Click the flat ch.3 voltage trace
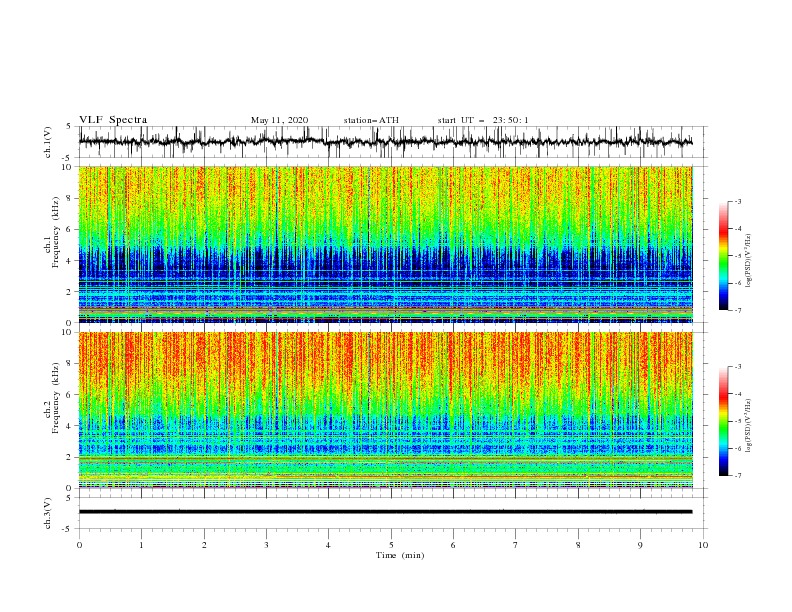The image size is (792, 612). [385, 512]
